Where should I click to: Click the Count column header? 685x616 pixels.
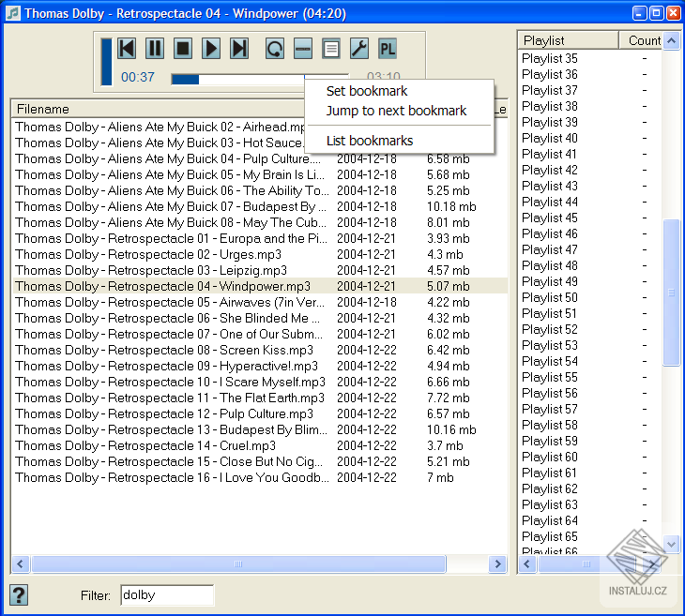pyautogui.click(x=641, y=40)
